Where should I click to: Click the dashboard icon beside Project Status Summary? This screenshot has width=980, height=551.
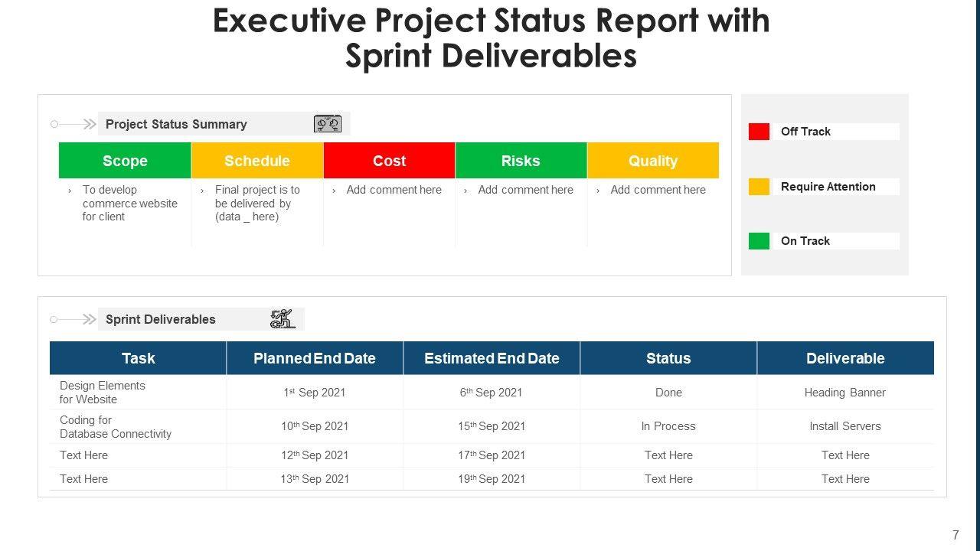328,124
